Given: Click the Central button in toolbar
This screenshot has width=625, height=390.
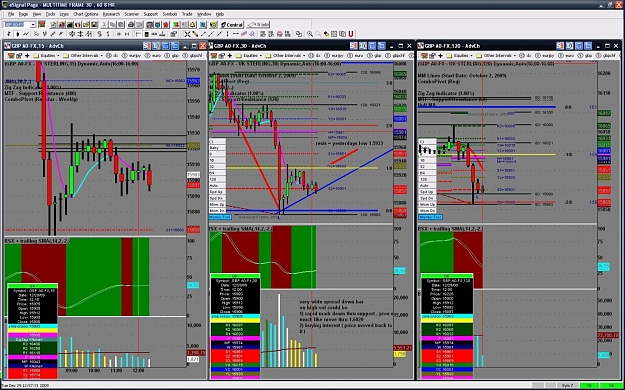Looking at the screenshot, I should (232, 25).
